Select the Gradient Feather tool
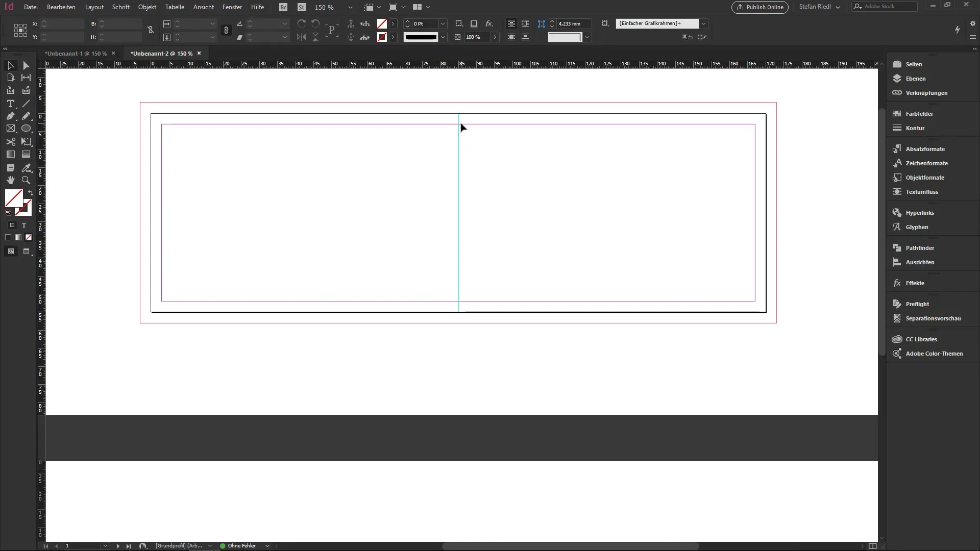980x551 pixels. 26,154
